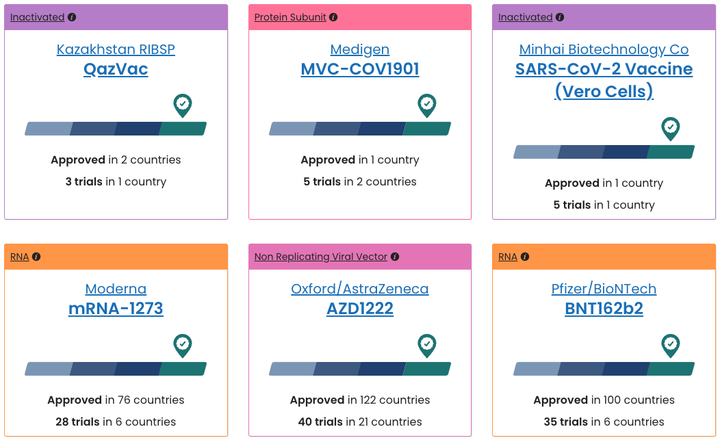Viewport: 720px width, 440px height.
Task: Click info icon beside Inactivated on Minhai card
Action: pos(560,17)
